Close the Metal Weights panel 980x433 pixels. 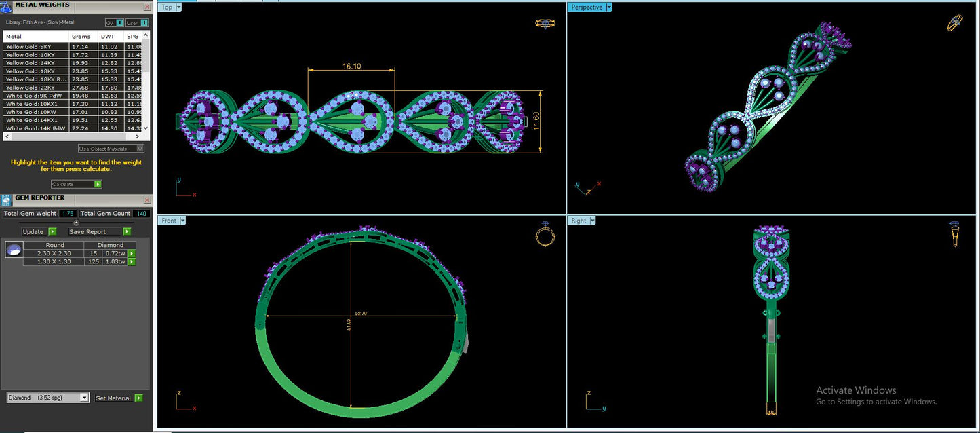(x=147, y=7)
